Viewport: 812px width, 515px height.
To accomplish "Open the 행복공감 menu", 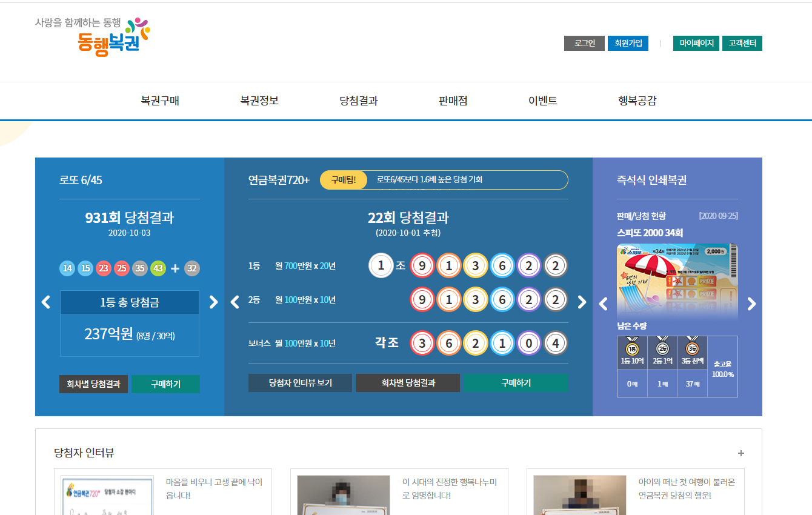I will pos(637,101).
